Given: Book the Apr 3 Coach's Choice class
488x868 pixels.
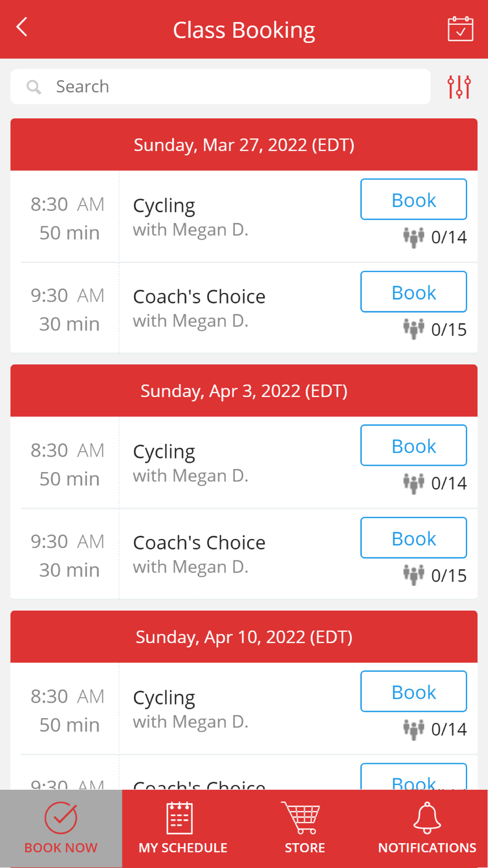Looking at the screenshot, I should 413,538.
